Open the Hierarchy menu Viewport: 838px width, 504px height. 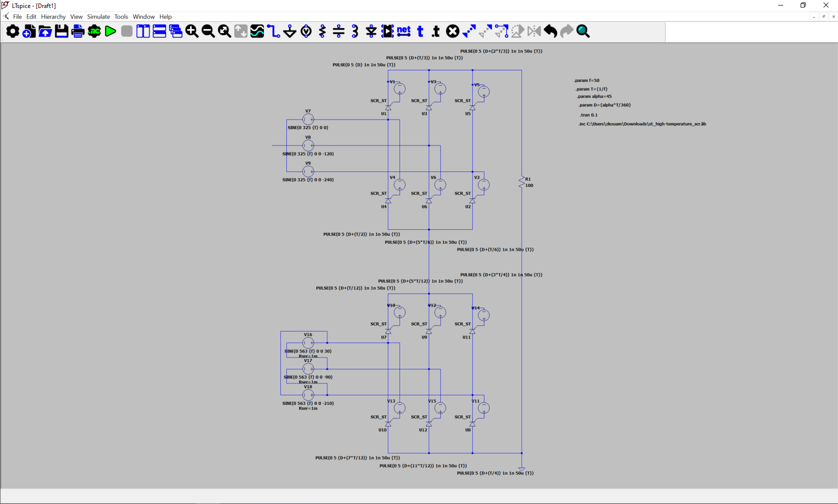click(x=53, y=16)
